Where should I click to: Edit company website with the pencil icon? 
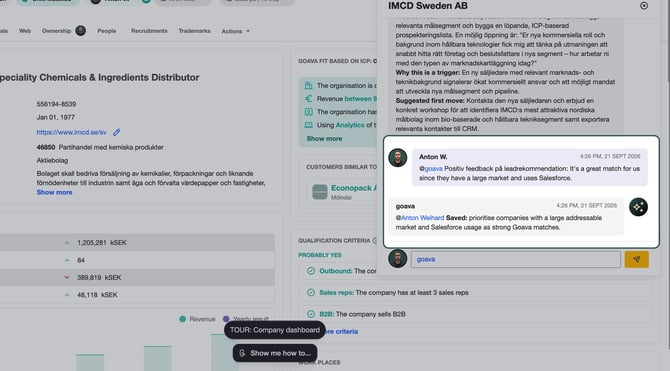point(117,132)
